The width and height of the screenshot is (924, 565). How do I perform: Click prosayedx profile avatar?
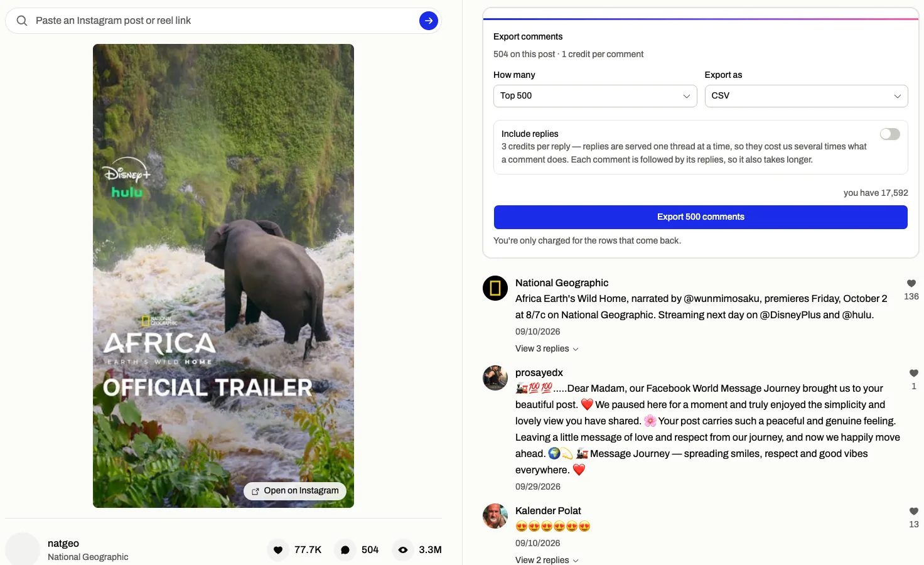tap(495, 378)
